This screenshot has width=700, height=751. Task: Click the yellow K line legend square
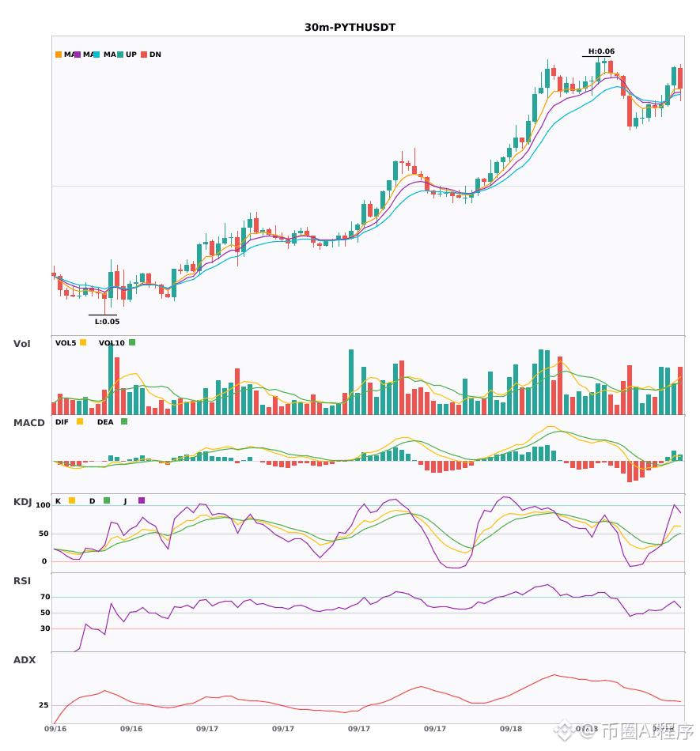[72, 500]
